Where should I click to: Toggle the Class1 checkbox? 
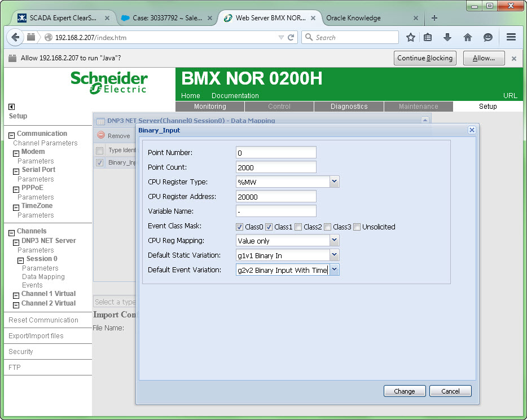[x=269, y=227]
